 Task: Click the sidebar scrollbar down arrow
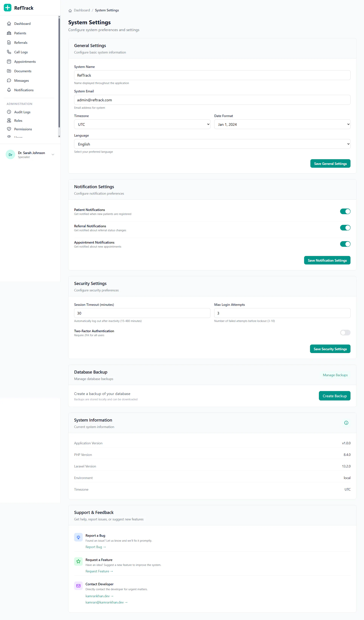(59, 136)
